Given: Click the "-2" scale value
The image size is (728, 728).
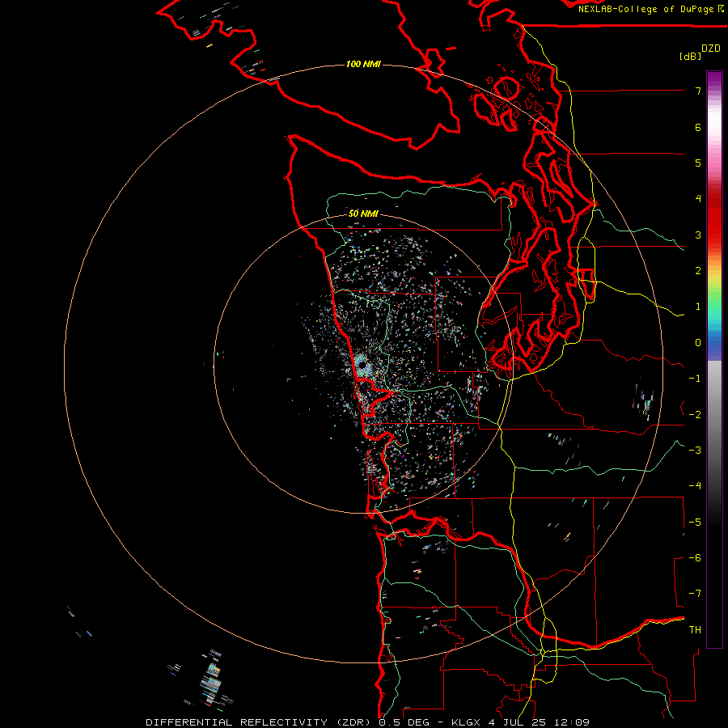Looking at the screenshot, I should (695, 414).
